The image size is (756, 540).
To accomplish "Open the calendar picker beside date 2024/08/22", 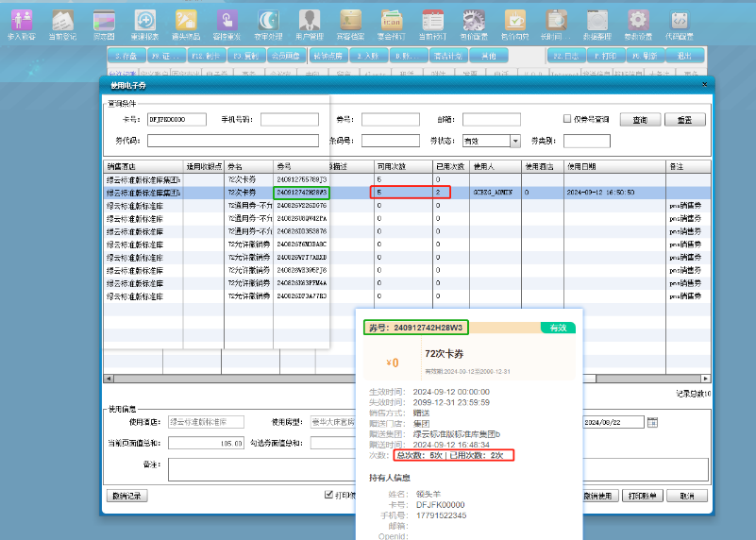I will point(652,422).
